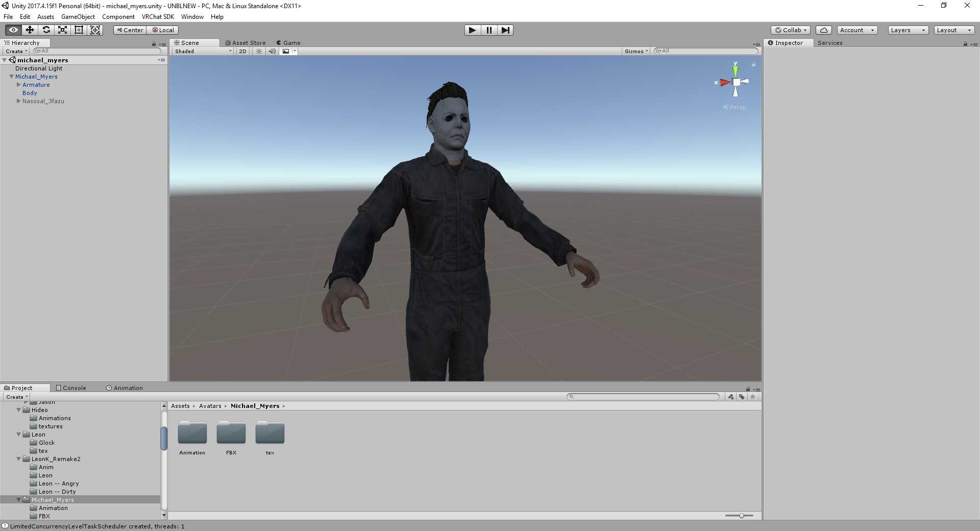Toggle 2D scene view mode

[x=242, y=51]
